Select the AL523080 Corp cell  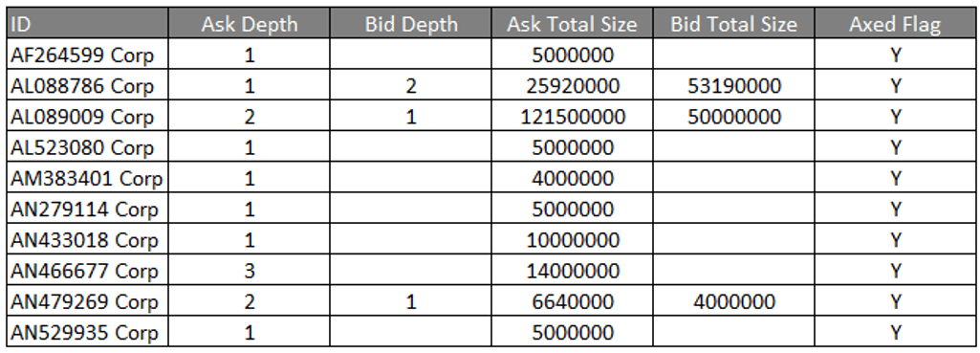click(88, 147)
